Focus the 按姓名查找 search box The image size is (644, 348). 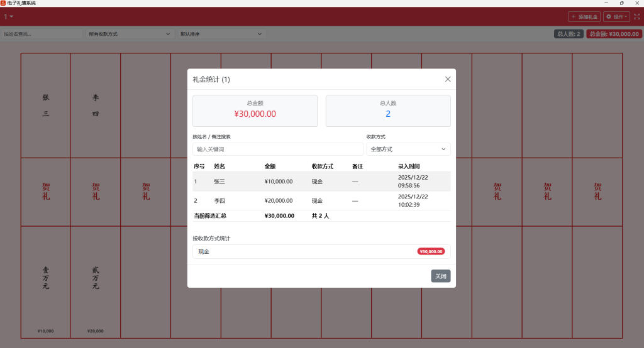pyautogui.click(x=42, y=34)
